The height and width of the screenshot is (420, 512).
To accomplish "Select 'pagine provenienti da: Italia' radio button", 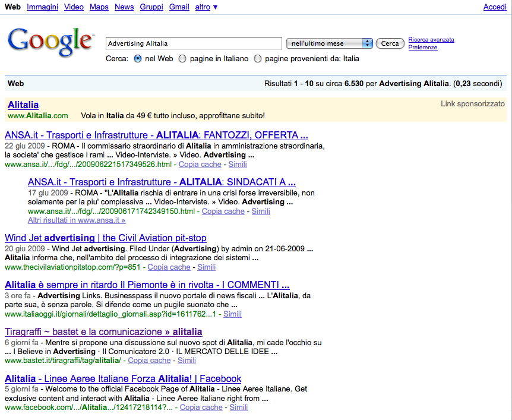I will 258,59.
